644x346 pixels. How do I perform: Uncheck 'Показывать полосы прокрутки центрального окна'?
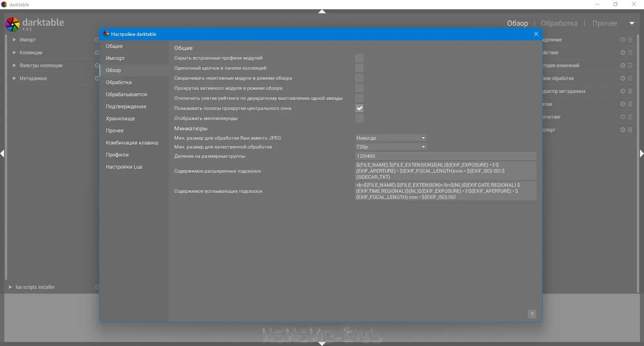359,108
